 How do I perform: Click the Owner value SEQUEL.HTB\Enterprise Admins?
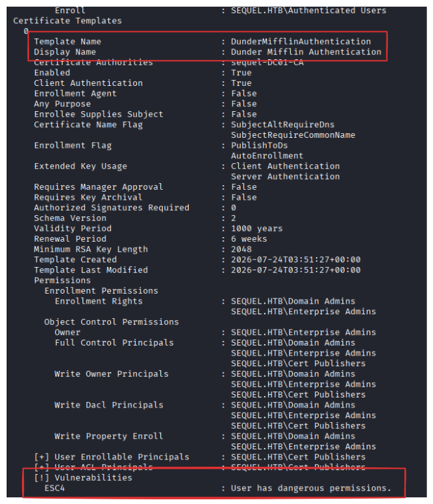303,332
